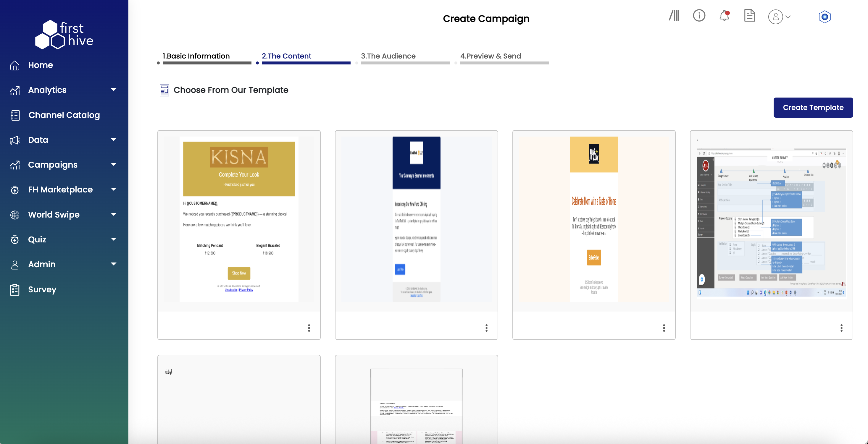Open the notifications bell
Viewport: 868px width, 444px height.
(x=725, y=15)
